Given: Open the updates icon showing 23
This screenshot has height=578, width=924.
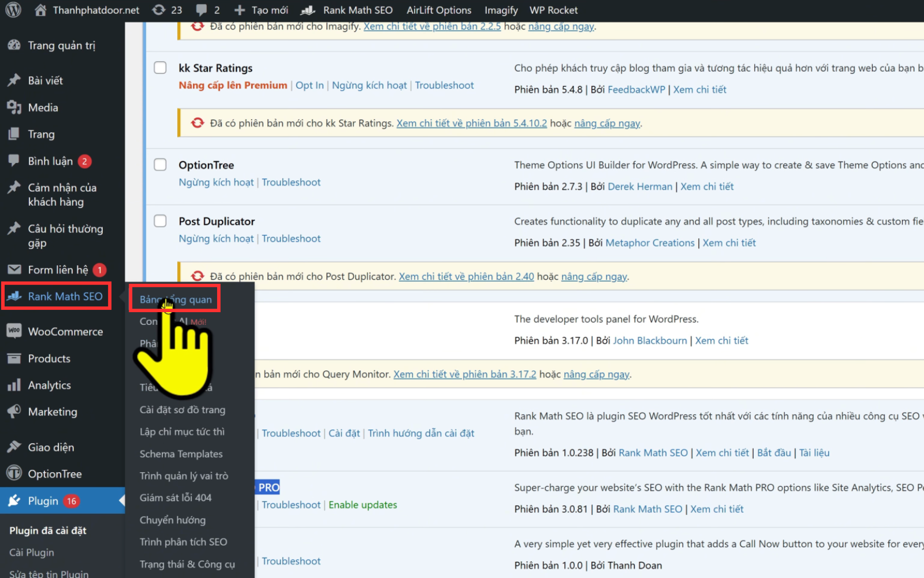Looking at the screenshot, I should [x=158, y=10].
